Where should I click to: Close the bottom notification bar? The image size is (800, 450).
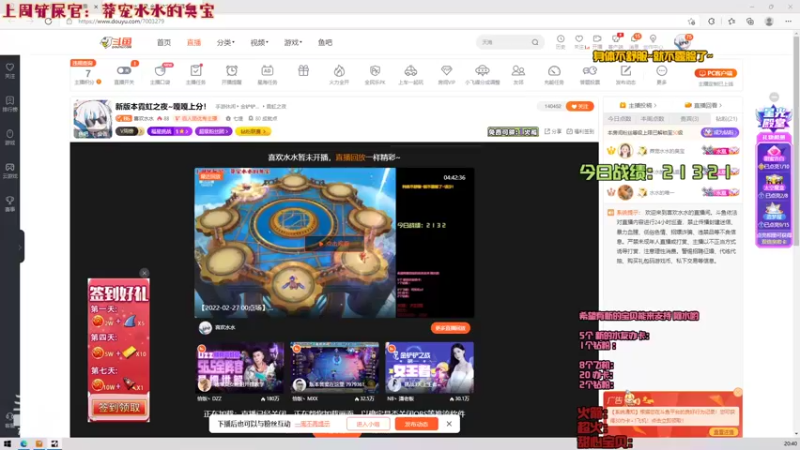449,424
